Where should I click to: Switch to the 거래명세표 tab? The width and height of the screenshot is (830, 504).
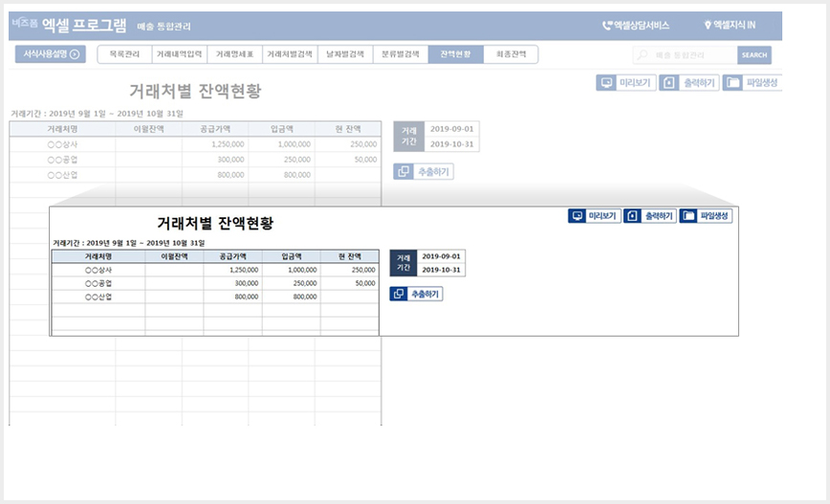tap(235, 55)
